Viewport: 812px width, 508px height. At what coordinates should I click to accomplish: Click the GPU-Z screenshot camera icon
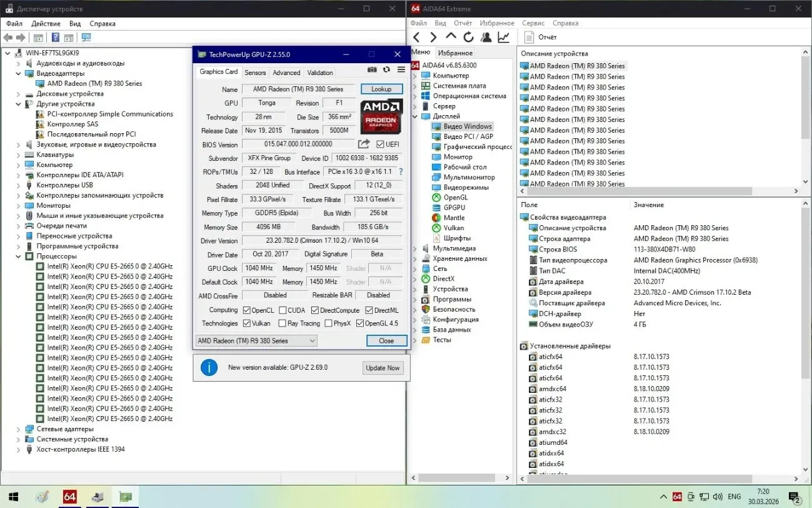pyautogui.click(x=372, y=70)
